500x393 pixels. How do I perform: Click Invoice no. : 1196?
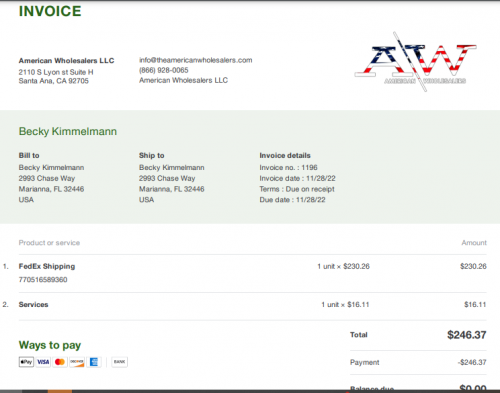[288, 167]
